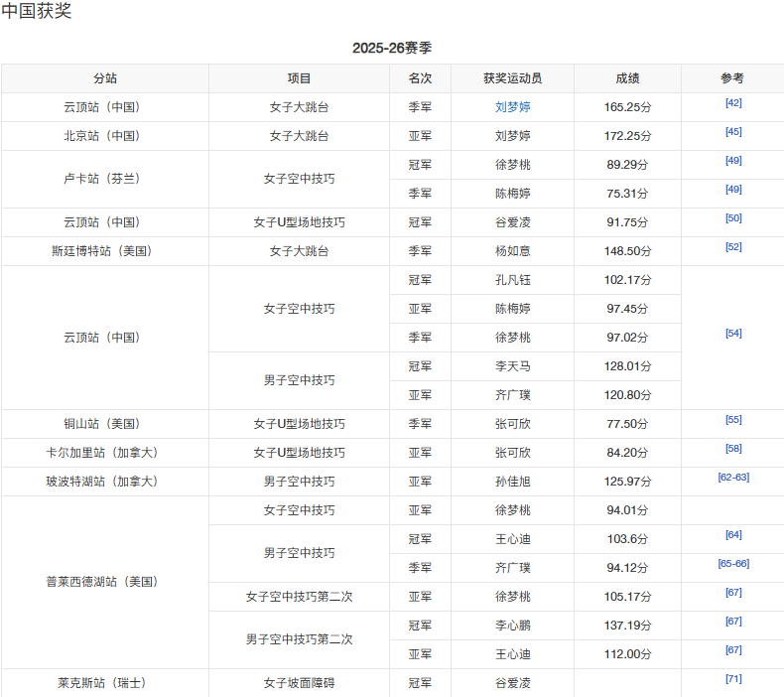The height and width of the screenshot is (697, 784).
Task: Click the 成绩 column header
Action: [x=627, y=78]
